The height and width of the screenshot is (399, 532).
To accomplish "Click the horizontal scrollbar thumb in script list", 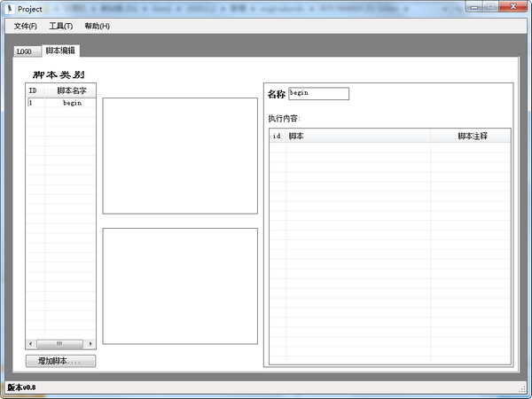I will 59,344.
